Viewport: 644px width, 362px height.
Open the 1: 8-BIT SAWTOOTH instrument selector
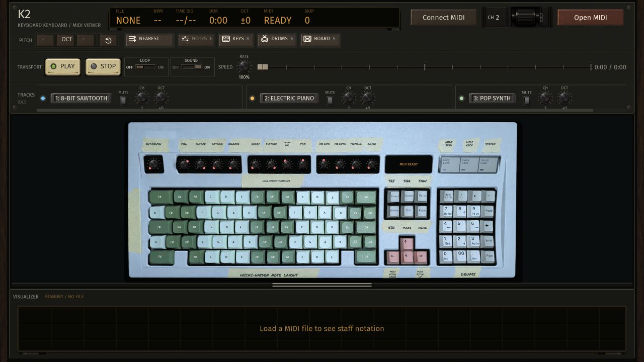[81, 98]
